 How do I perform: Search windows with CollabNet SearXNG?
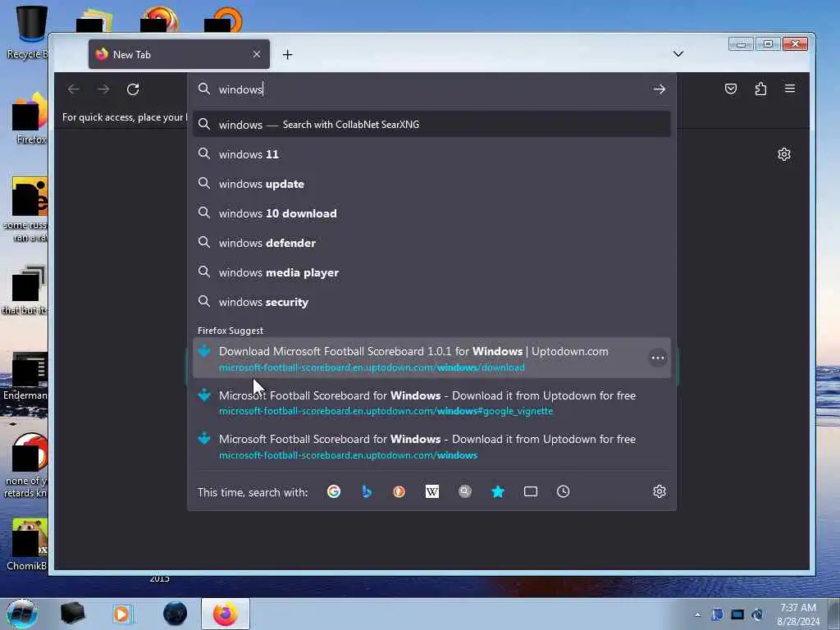click(x=431, y=125)
